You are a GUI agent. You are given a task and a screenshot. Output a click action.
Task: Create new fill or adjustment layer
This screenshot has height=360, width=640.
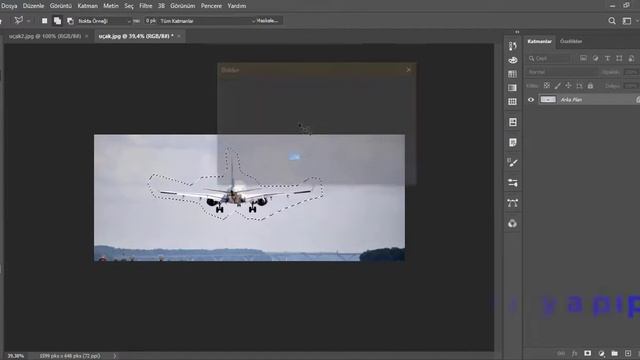[x=601, y=353]
